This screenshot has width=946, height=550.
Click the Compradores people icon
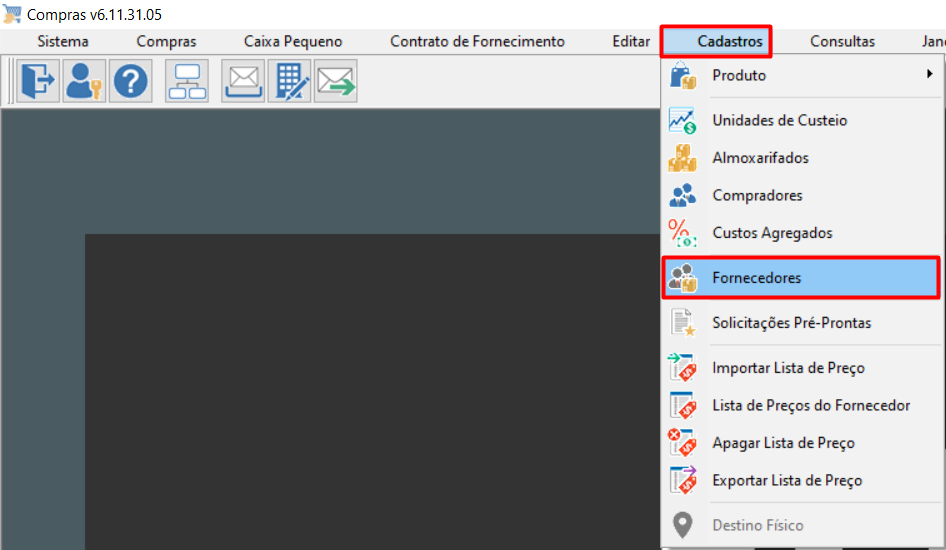[682, 195]
